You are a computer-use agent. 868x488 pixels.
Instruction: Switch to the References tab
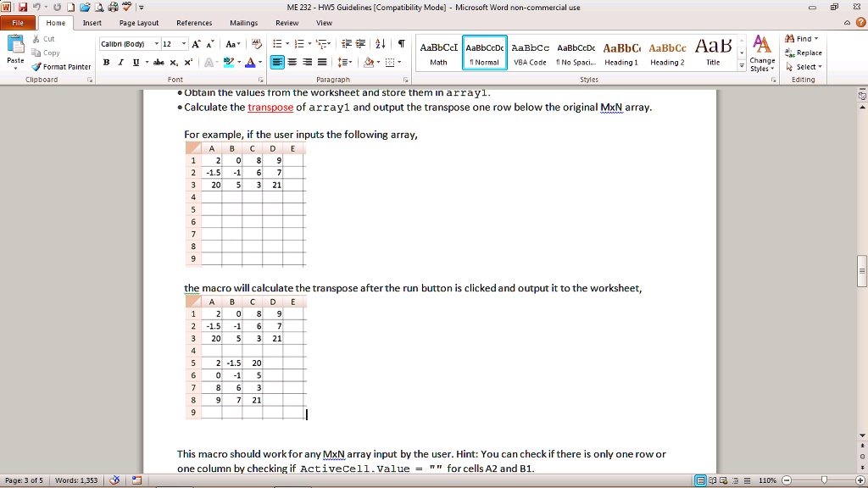pos(194,23)
